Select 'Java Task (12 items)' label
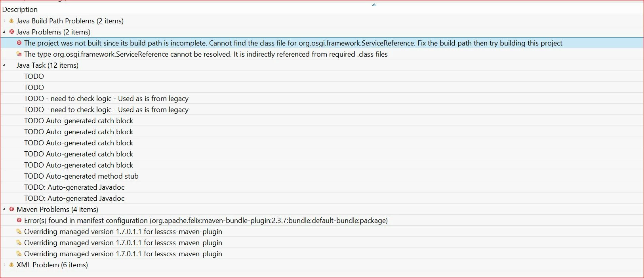The width and height of the screenshot is (644, 278). coord(48,65)
